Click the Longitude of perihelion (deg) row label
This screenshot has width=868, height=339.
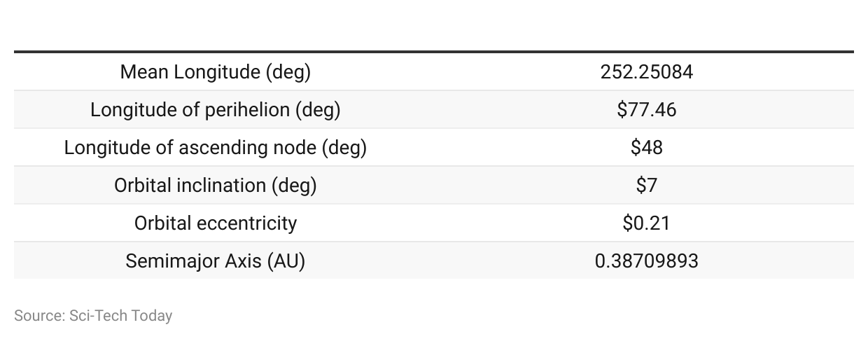tap(216, 109)
